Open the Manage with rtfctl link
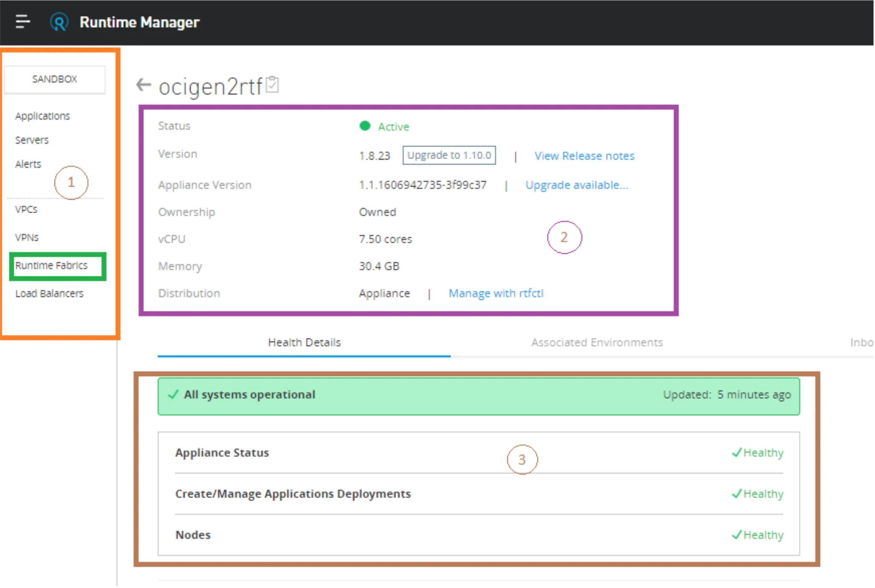The height and width of the screenshot is (588, 875). (496, 293)
